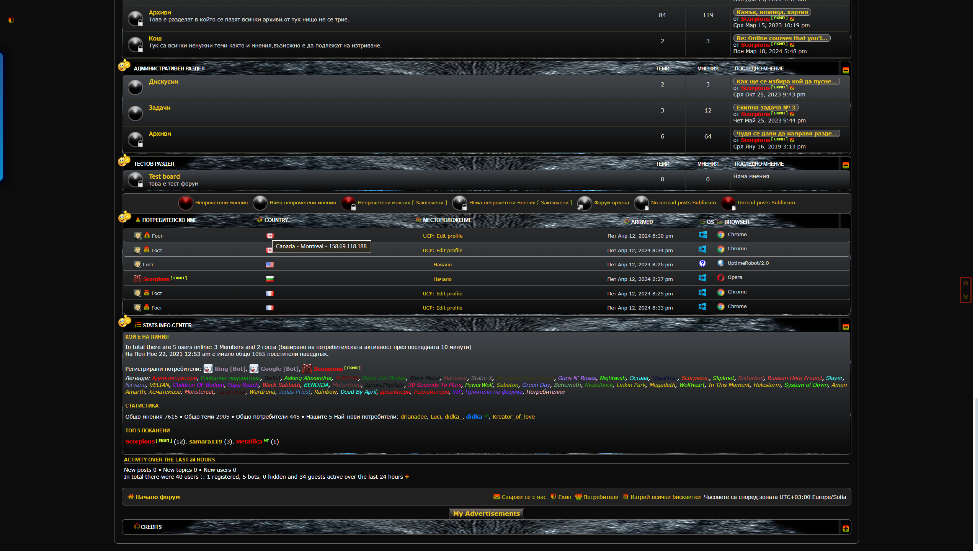This screenshot has width=980, height=551.
Task: Click the Bulgarian flag next to Scorpions
Action: tap(269, 279)
